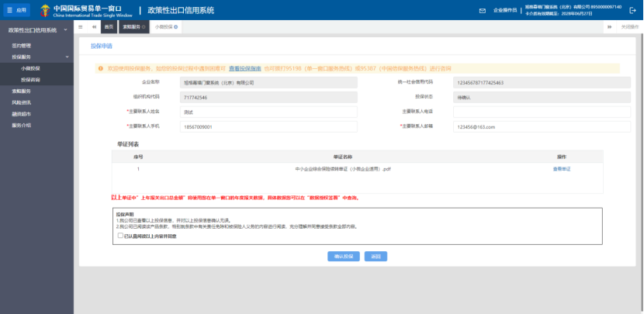Click the 投保声明 title in the declaration box
This screenshot has width=644, height=314.
pyautogui.click(x=125, y=214)
